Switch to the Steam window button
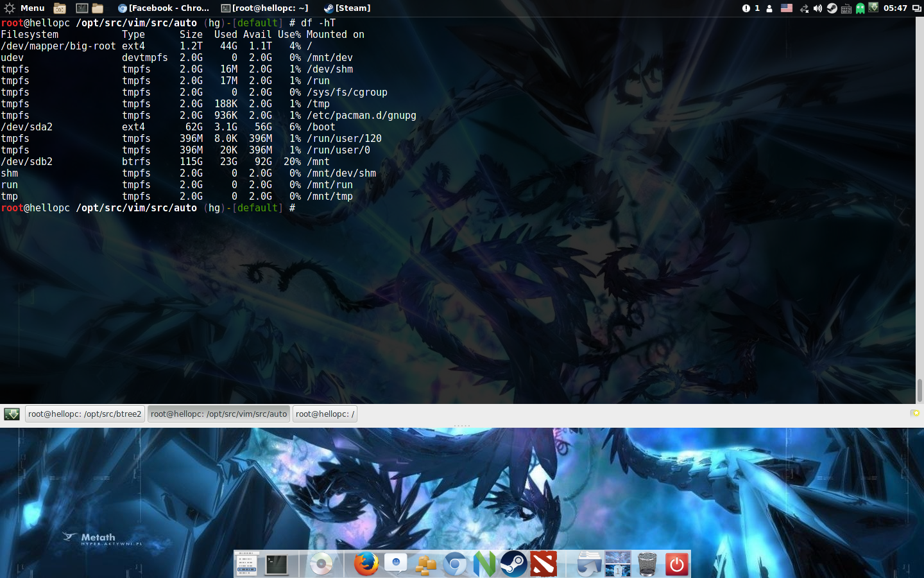 [347, 8]
